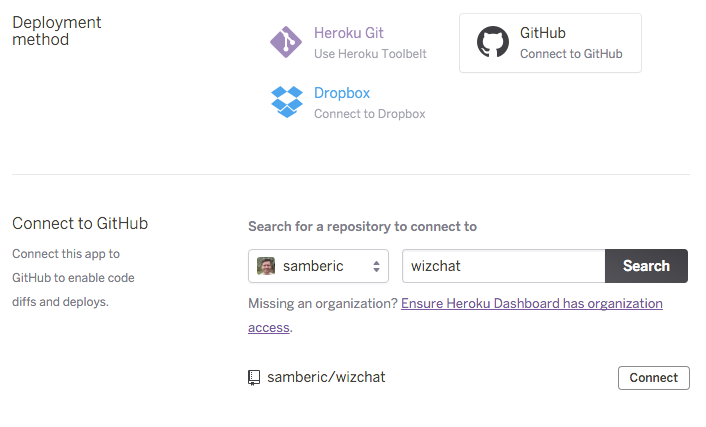The image size is (706, 427).
Task: Select the GitHub deployment method title
Action: (x=543, y=33)
